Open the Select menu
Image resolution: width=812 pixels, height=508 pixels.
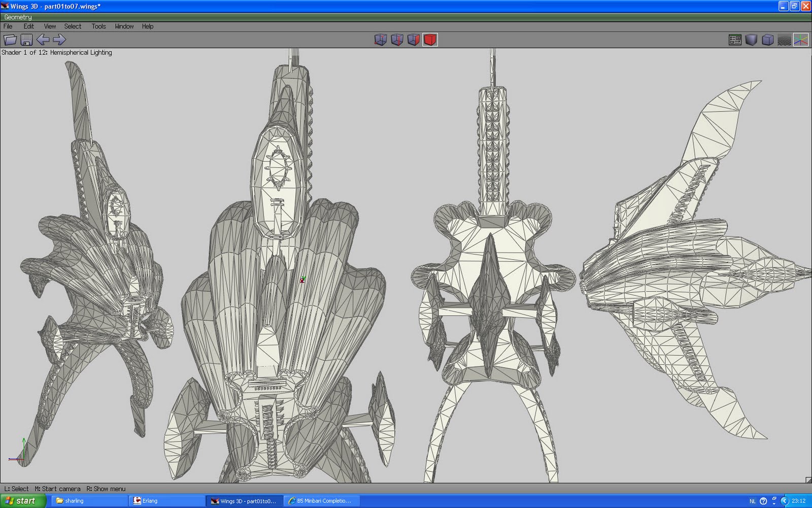(x=73, y=26)
